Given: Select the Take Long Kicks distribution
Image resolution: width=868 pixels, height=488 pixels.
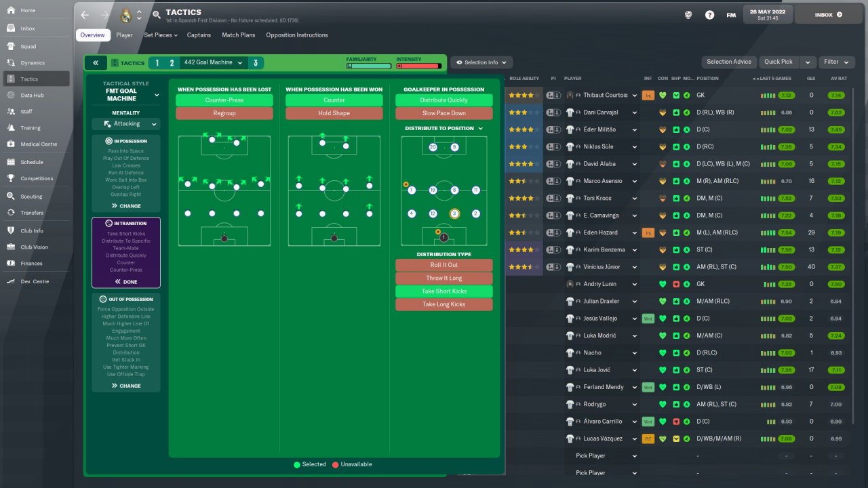Looking at the screenshot, I should 444,304.
